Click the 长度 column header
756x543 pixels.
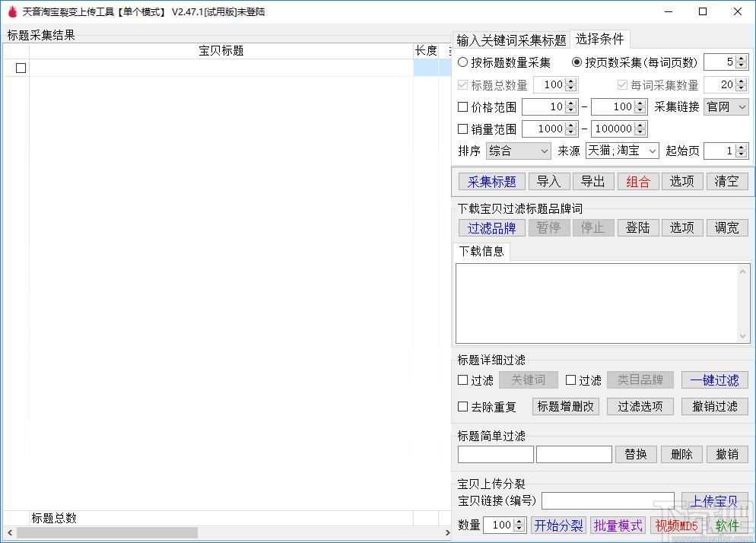tap(426, 51)
